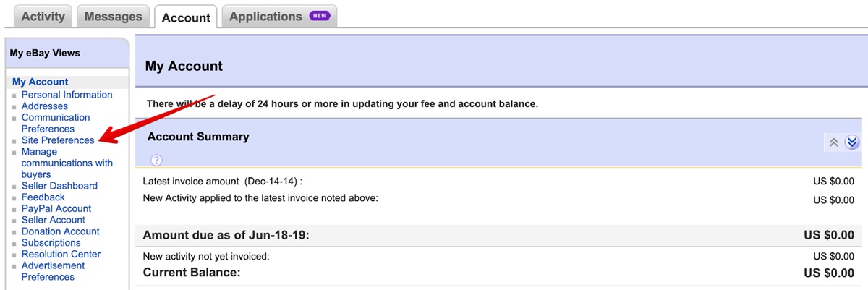868x290 pixels.
Task: Click the Account Summary help question mark icon
Action: pos(156,160)
